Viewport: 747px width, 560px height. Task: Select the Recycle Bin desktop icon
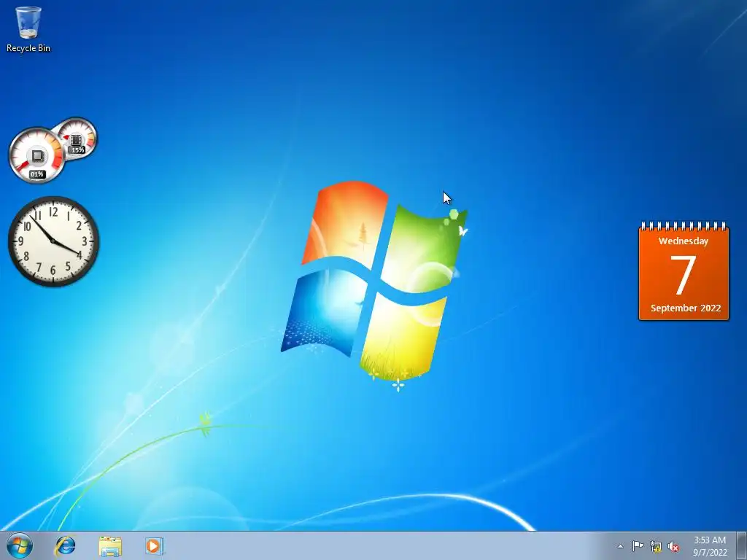click(28, 28)
